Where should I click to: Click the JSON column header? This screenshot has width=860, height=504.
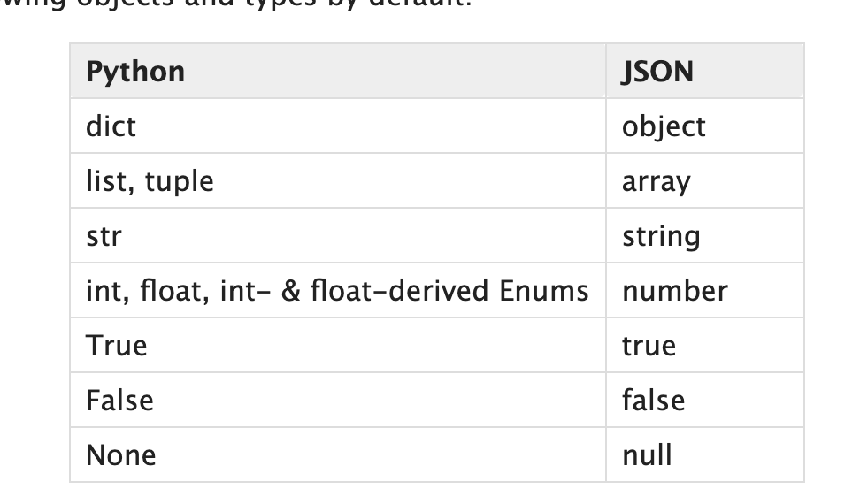tap(657, 71)
